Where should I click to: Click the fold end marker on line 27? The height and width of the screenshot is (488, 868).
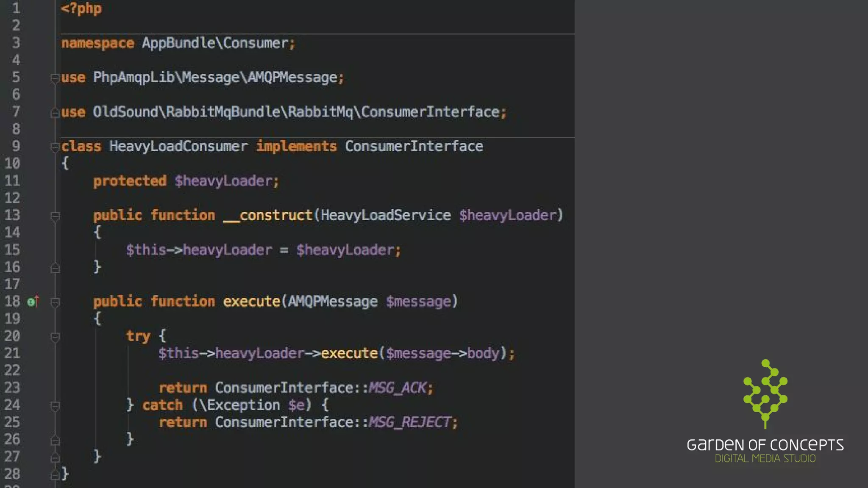click(x=55, y=457)
